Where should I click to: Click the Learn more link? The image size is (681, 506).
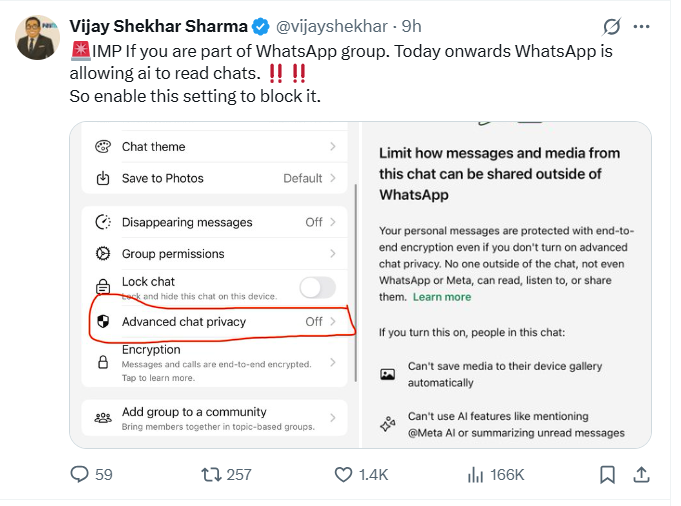442,297
